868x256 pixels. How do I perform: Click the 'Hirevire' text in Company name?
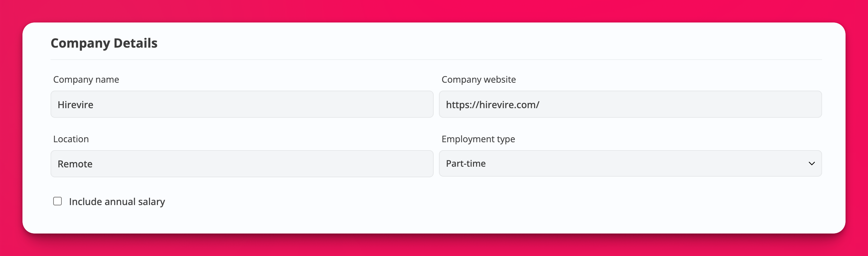click(x=76, y=105)
